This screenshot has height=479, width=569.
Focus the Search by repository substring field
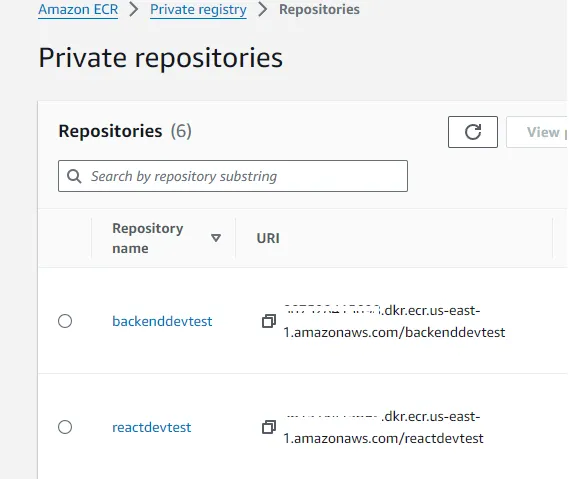click(x=233, y=176)
